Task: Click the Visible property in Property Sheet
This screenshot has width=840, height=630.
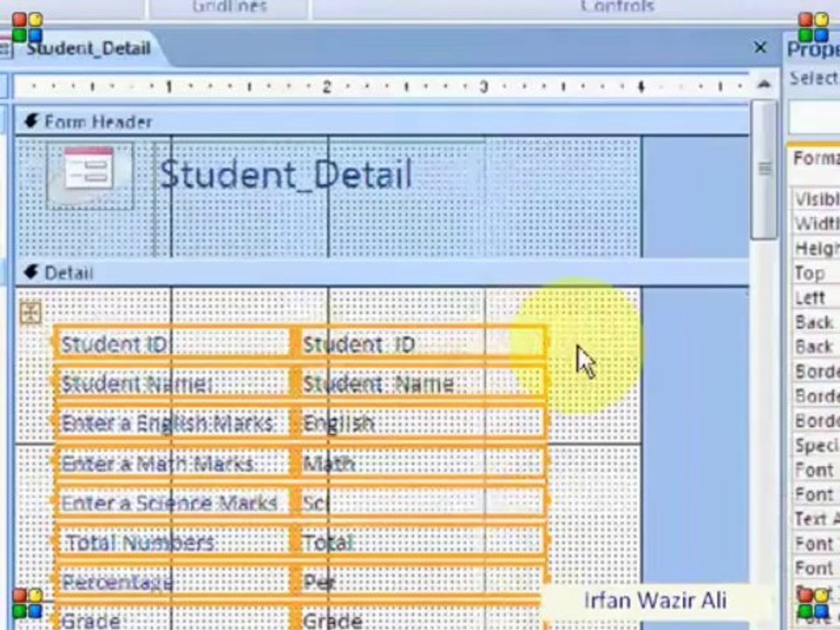Action: point(815,199)
